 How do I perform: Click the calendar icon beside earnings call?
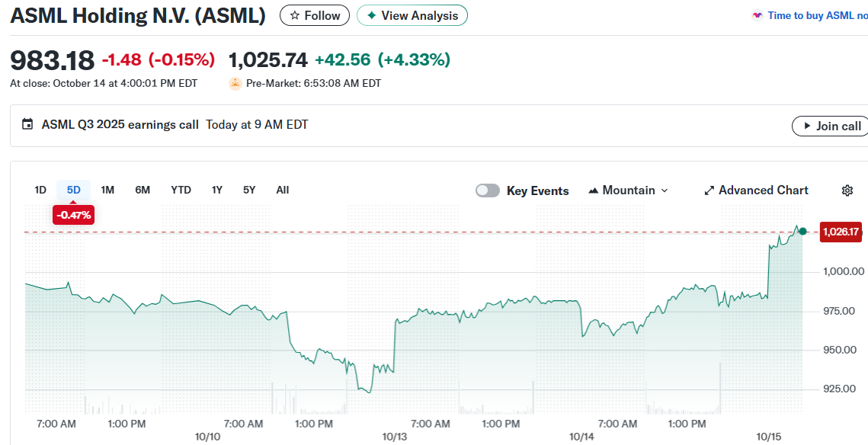[27, 124]
